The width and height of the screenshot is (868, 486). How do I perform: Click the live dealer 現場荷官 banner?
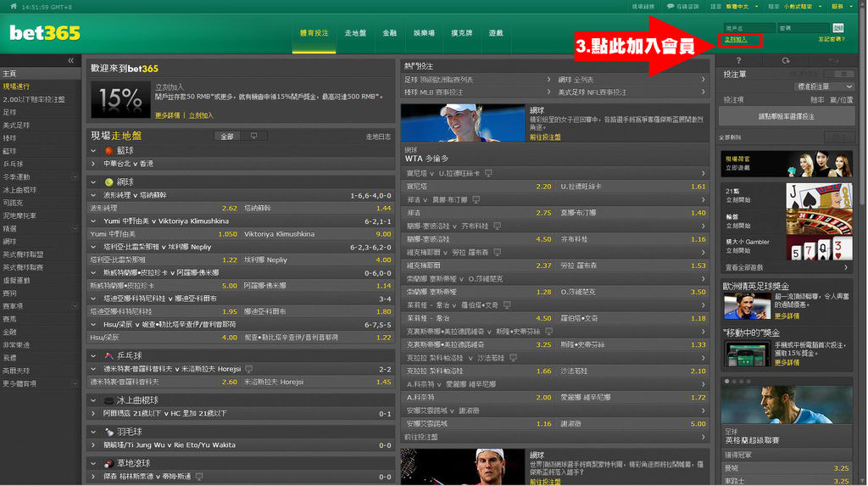pos(786,164)
